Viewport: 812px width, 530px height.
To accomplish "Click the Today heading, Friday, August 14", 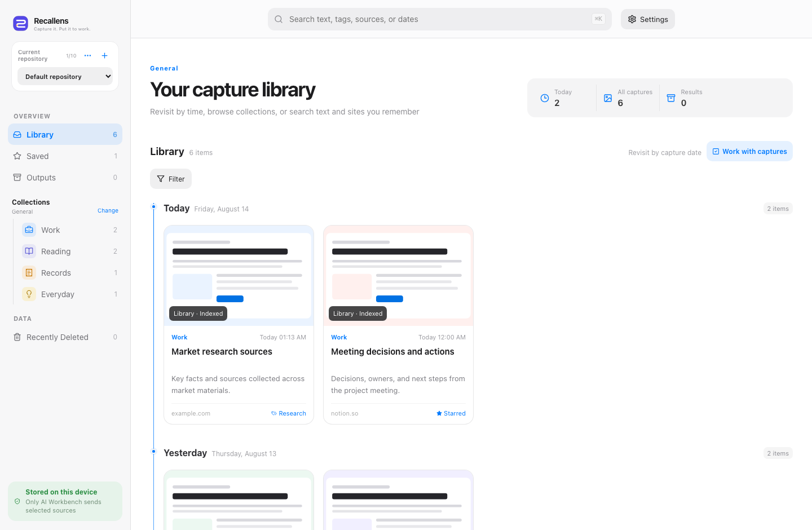I will tap(206, 209).
